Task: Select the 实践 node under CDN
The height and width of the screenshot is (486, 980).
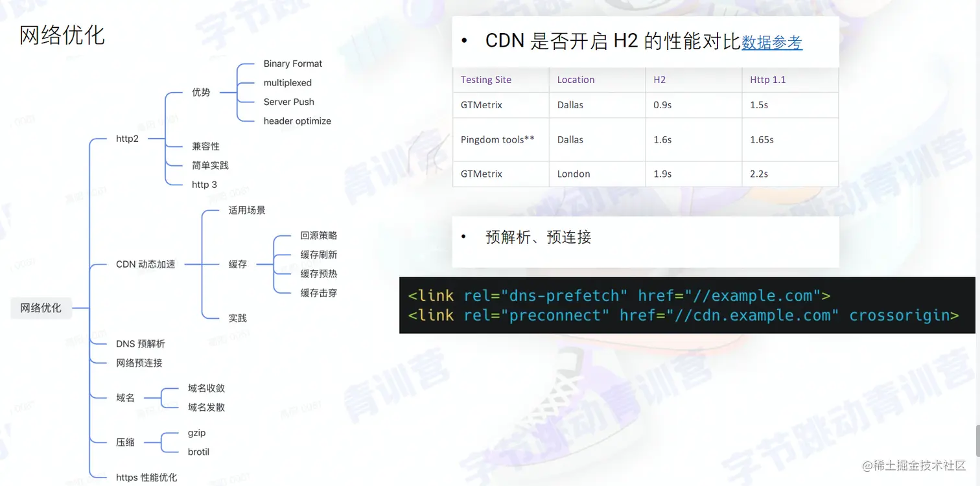Action: point(238,318)
